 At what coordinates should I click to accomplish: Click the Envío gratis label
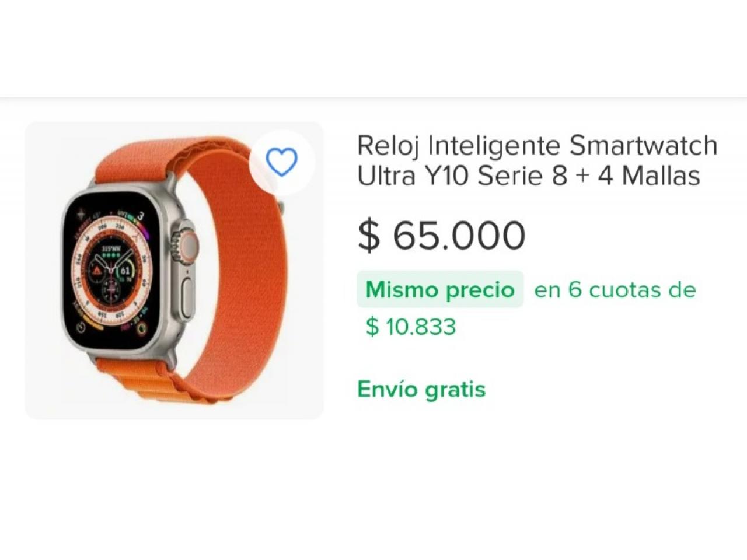(421, 389)
